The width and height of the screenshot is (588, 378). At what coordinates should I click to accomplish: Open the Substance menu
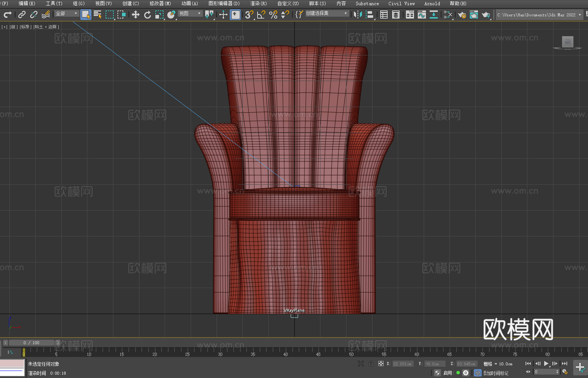coord(367,3)
